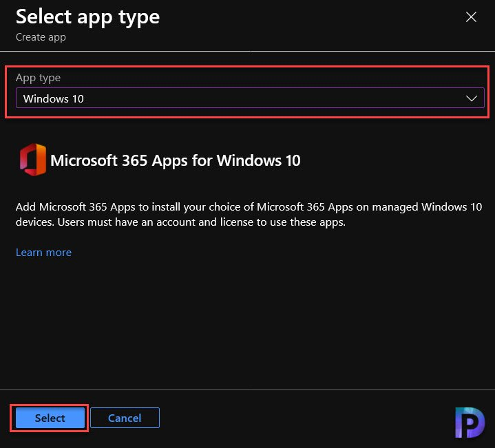Expand the App type dropdown chevron
Viewport: 495px width, 448px height.
pos(472,98)
